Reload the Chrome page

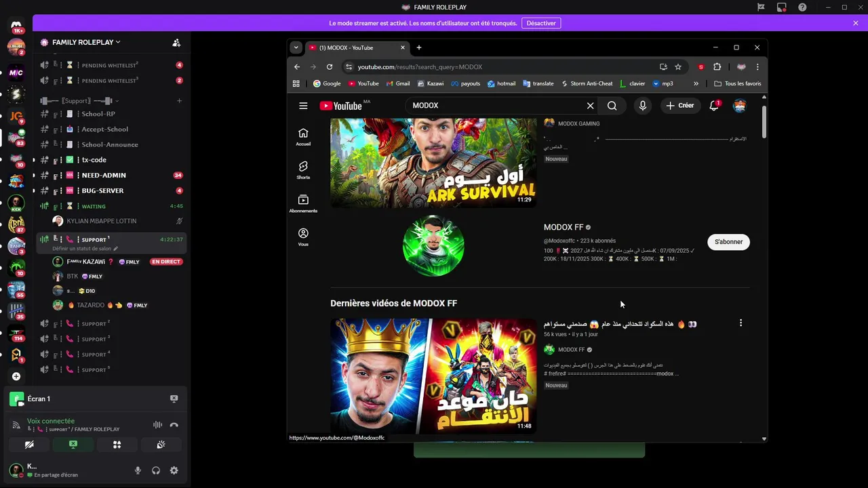[330, 66]
